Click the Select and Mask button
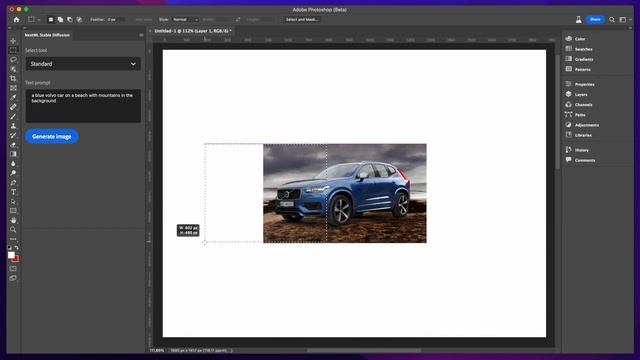Viewport: 640px width, 360px height. click(302, 19)
